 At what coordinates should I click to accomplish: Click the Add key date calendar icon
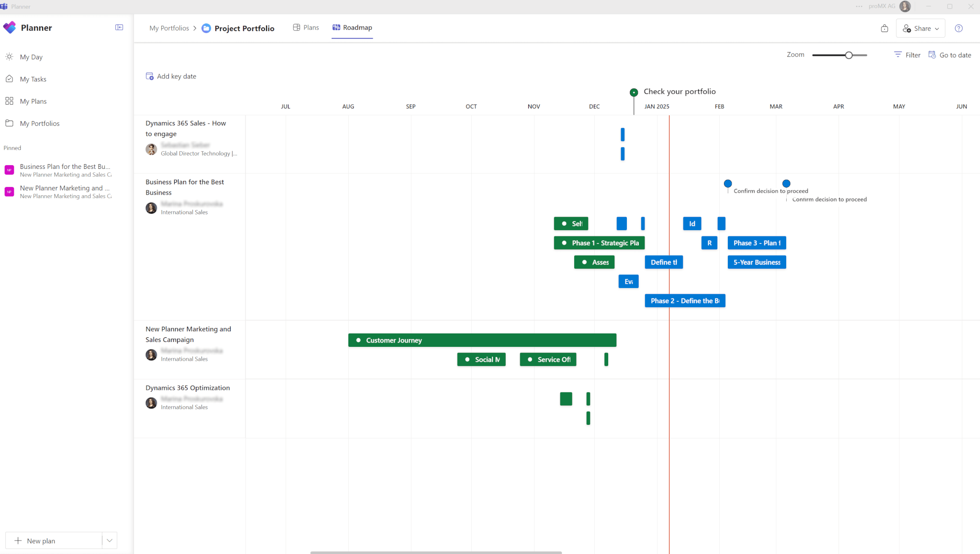pyautogui.click(x=149, y=76)
